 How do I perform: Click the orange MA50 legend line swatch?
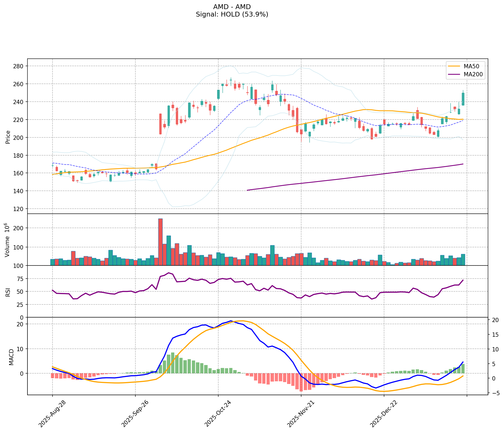tap(454, 66)
